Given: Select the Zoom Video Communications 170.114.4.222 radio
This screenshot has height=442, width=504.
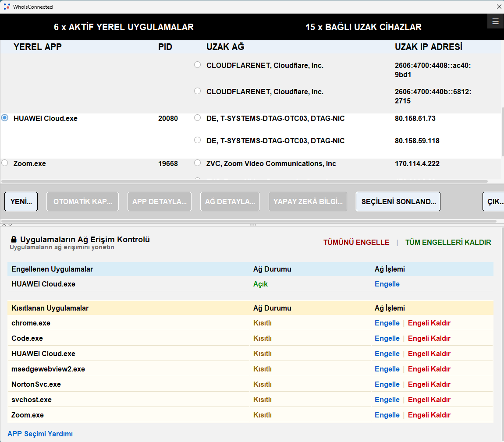Looking at the screenshot, I should click(197, 163).
